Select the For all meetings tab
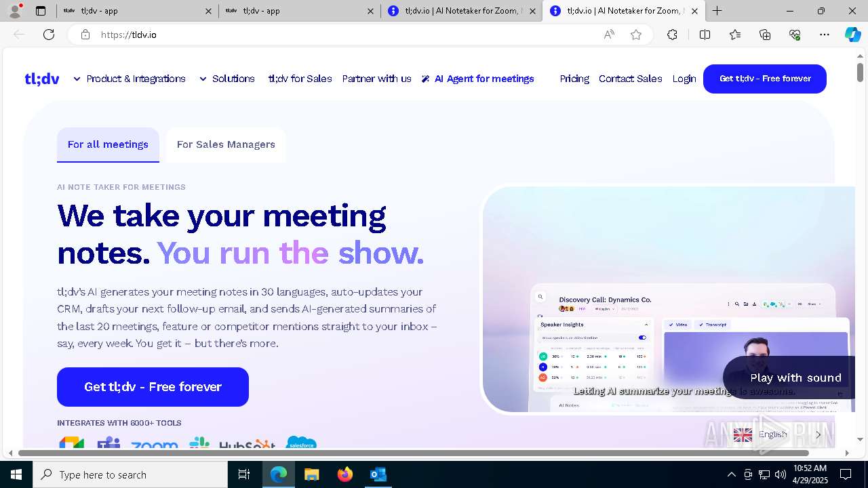The width and height of the screenshot is (868, 488). coord(108,144)
